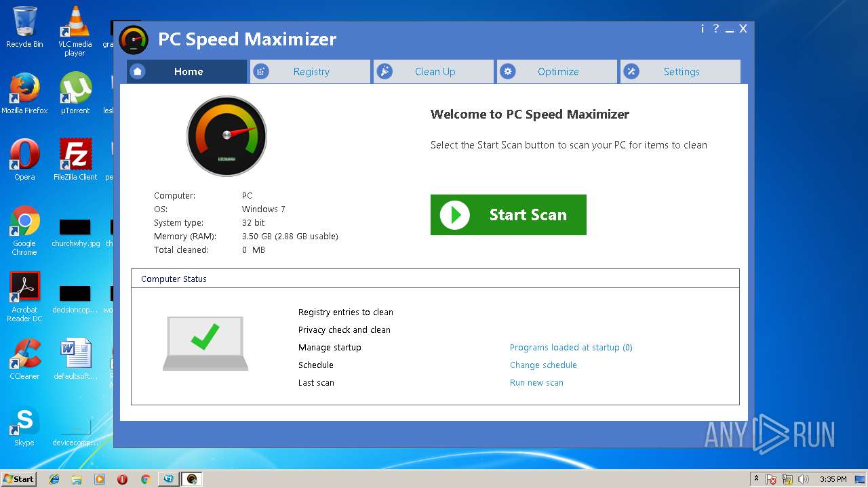
Task: Select the devicecomp desktop file
Action: pyautogui.click(x=75, y=431)
